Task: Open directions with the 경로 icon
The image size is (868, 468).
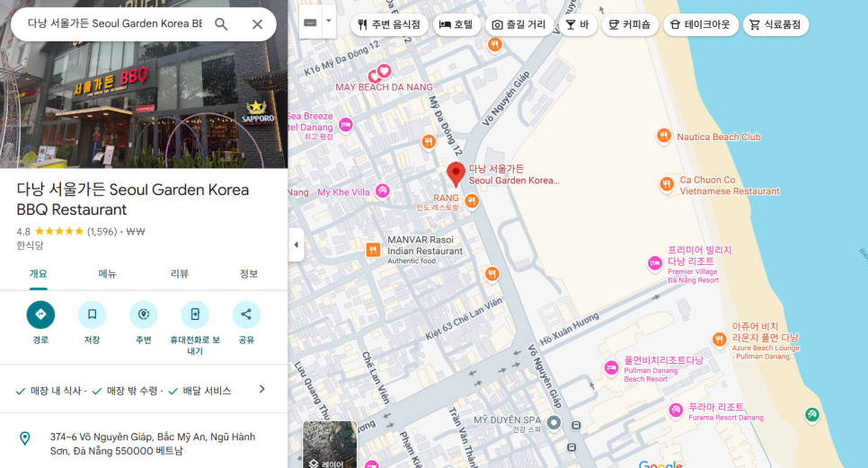Action: 40,314
